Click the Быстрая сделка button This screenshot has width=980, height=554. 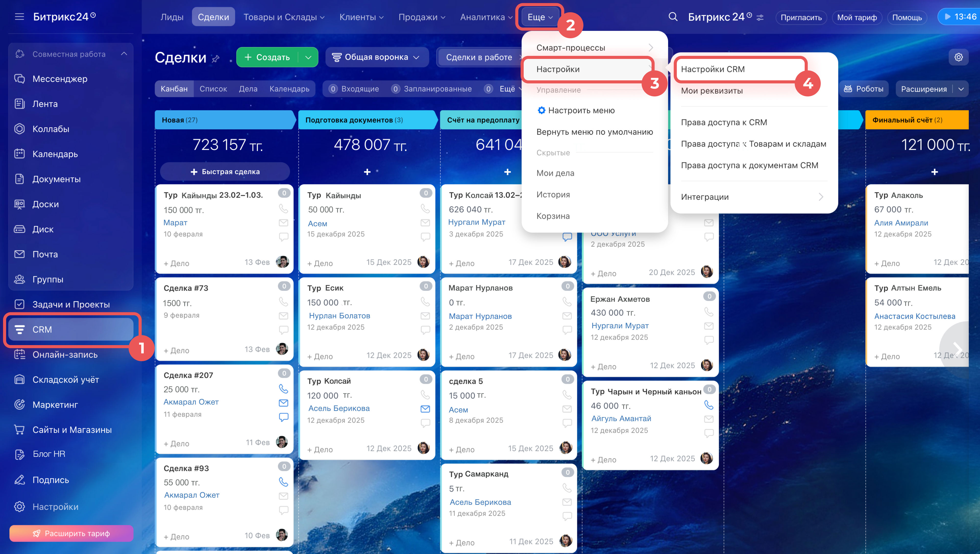(x=225, y=172)
